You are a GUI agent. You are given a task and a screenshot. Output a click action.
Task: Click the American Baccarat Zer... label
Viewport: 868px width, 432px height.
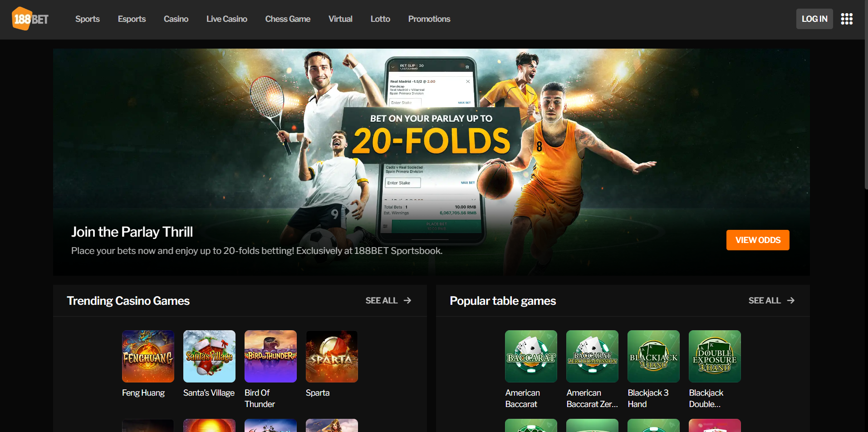592,398
